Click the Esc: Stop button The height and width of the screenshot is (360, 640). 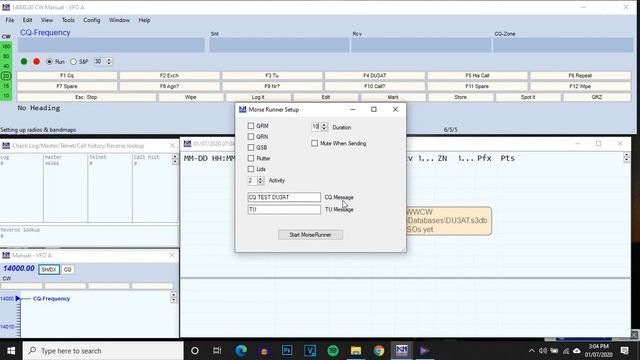(86, 97)
